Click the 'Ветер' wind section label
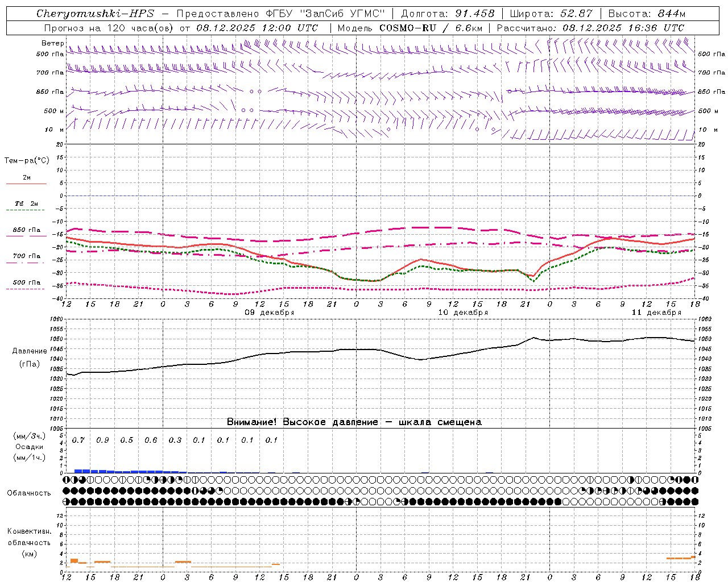Image resolution: width=728 pixels, height=582 pixels. click(52, 43)
